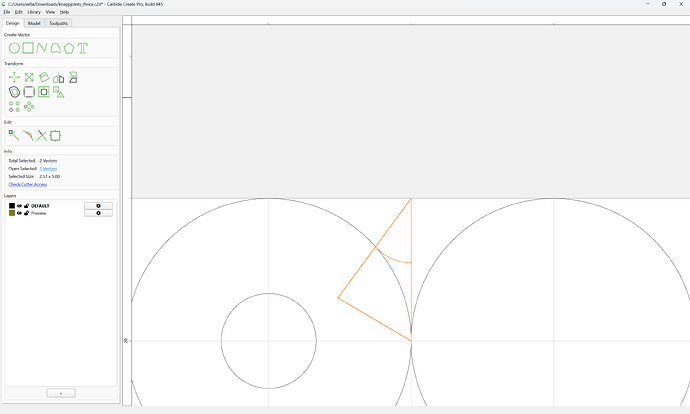This screenshot has height=414, width=690.
Task: Open the Circular Array tool
Action: pos(29,106)
